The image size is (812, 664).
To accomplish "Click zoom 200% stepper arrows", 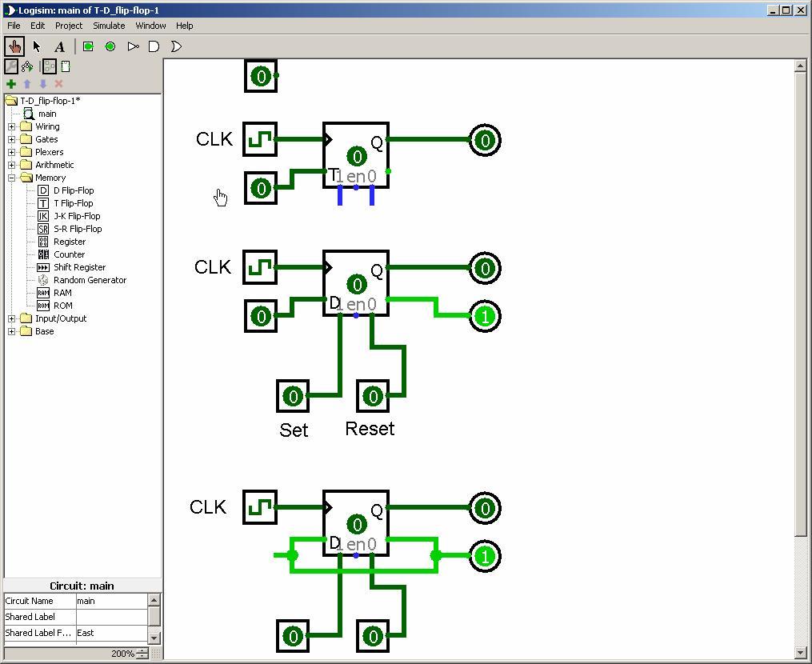I will coord(142,654).
